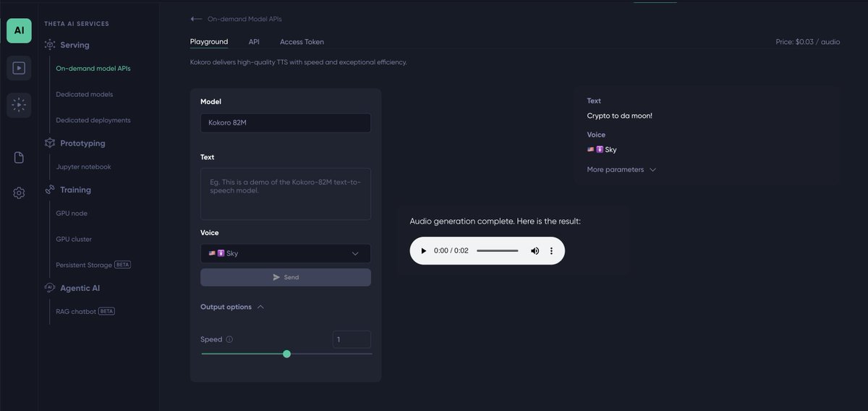Click the Agentic AI section heading

point(80,288)
